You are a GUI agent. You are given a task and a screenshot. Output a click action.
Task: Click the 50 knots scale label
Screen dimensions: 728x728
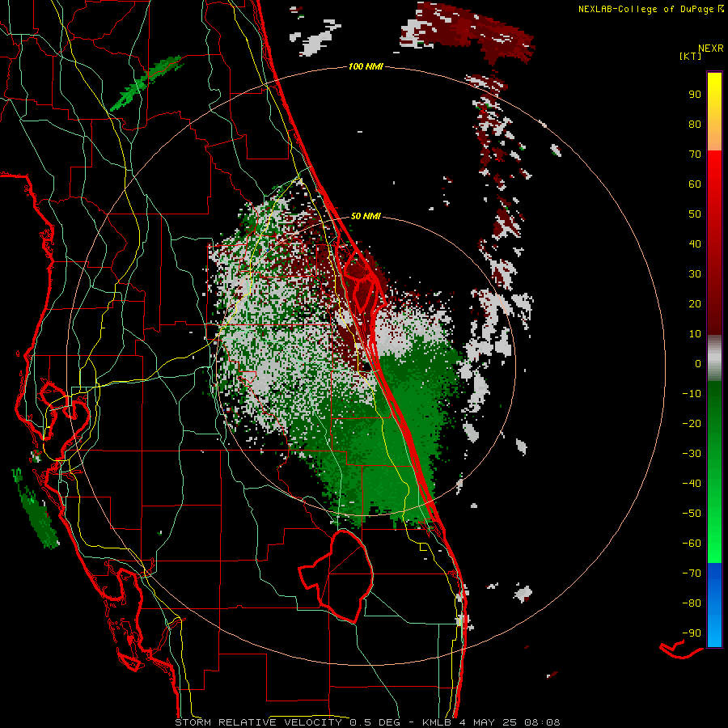(x=695, y=214)
